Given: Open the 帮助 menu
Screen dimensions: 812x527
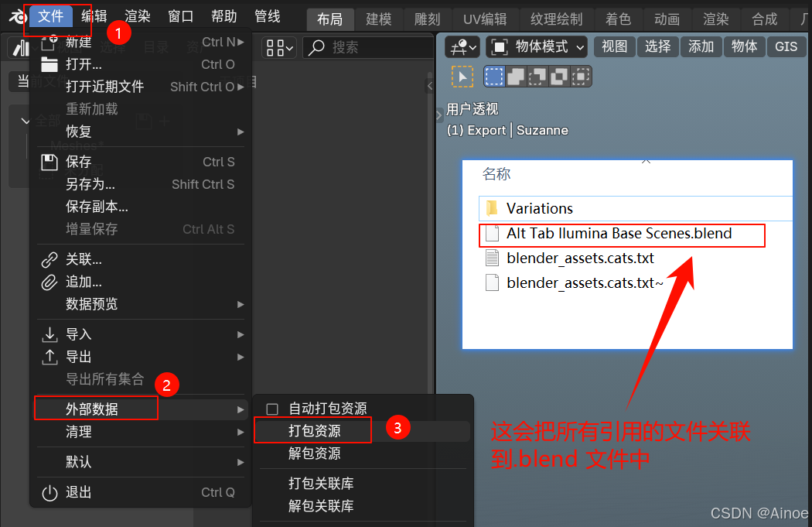Looking at the screenshot, I should [x=223, y=16].
